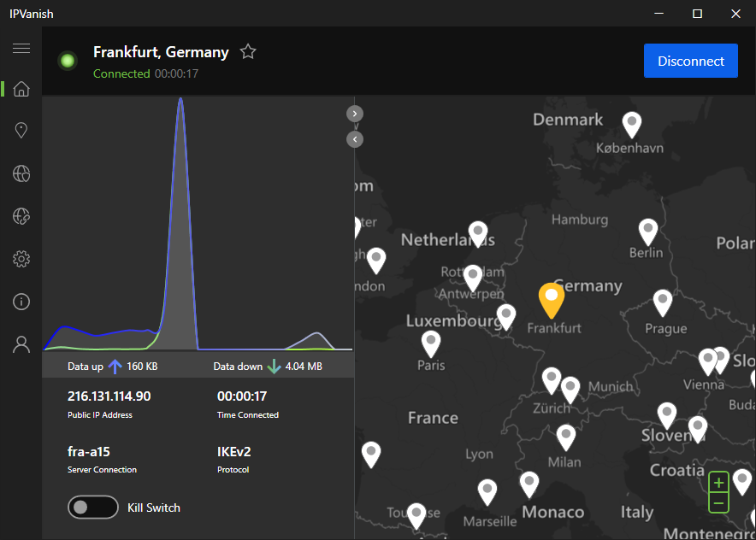Favorite Frankfurt with the star icon

(x=248, y=51)
